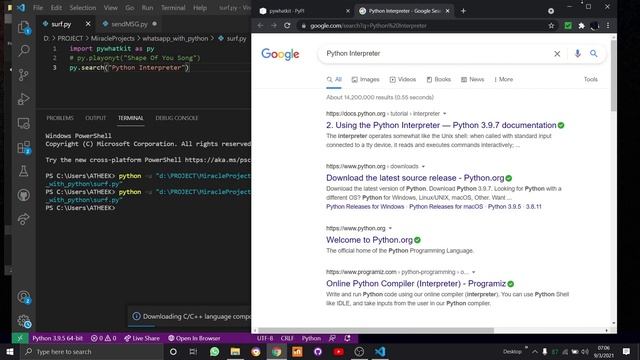Screen dimensions: 640x360
Task: Click the remote window status bar icon
Action: [20, 338]
